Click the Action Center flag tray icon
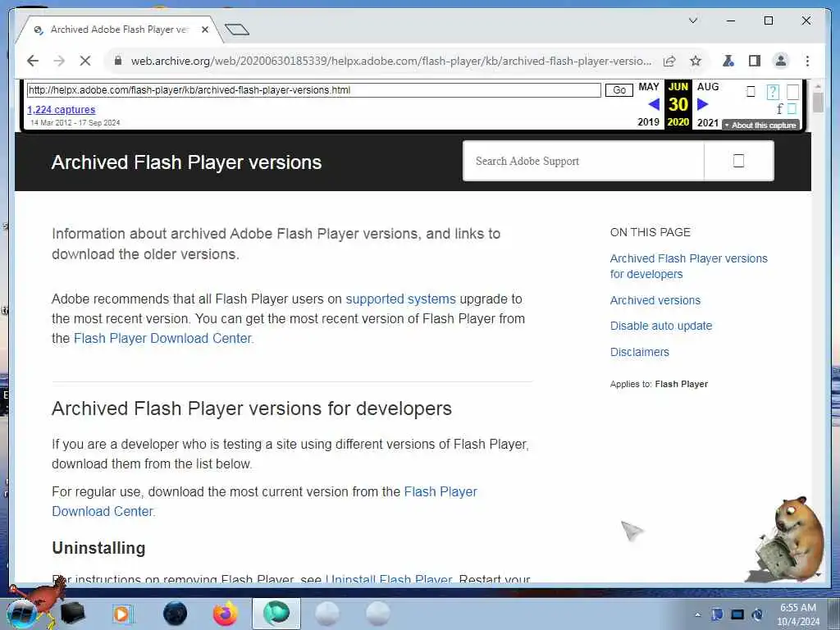840x630 pixels. click(717, 614)
